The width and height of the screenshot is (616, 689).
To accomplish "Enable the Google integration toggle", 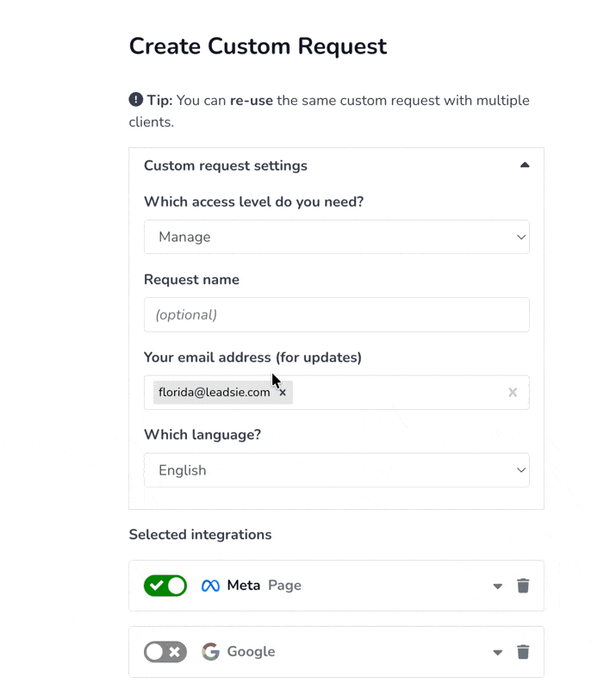I will click(x=165, y=652).
